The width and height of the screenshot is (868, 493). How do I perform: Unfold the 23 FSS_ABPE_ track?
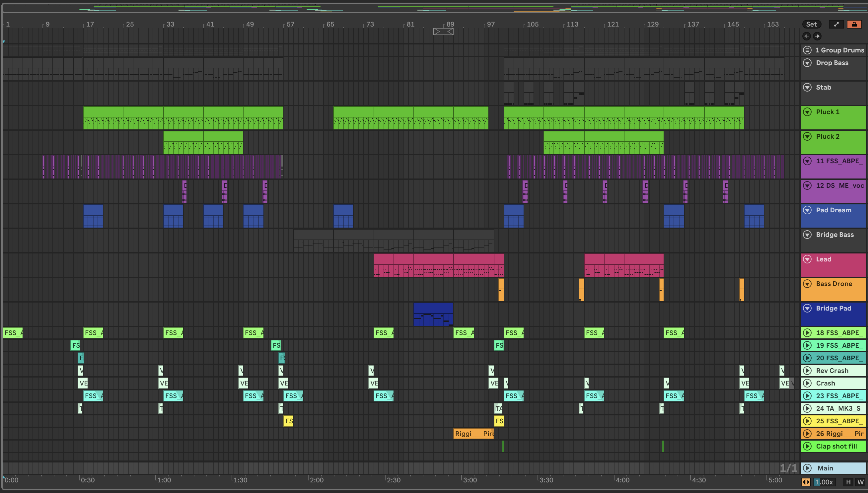(807, 396)
